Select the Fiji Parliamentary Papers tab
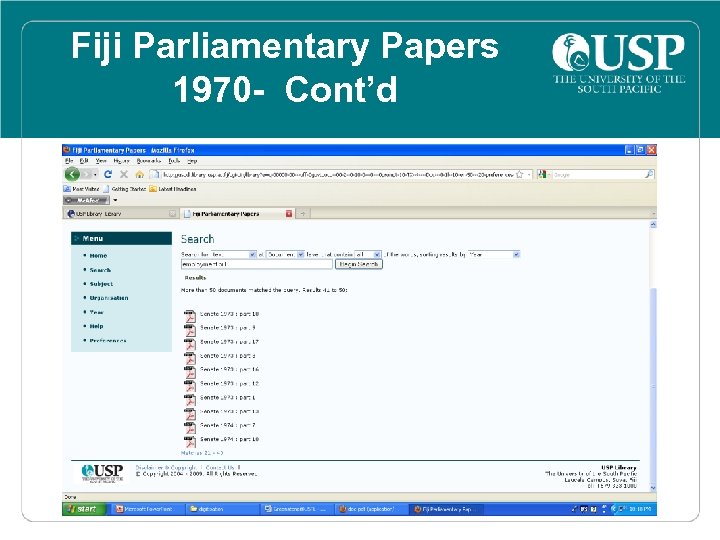The image size is (720, 540). (x=237, y=214)
